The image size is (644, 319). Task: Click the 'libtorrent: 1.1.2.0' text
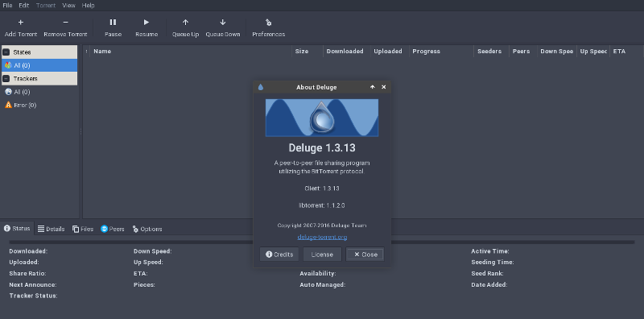[322, 205]
